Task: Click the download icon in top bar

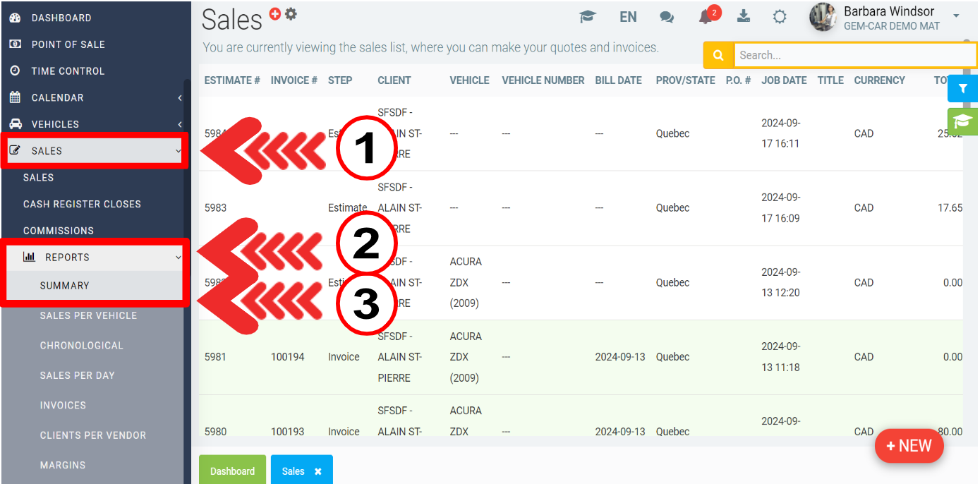Action: [744, 16]
